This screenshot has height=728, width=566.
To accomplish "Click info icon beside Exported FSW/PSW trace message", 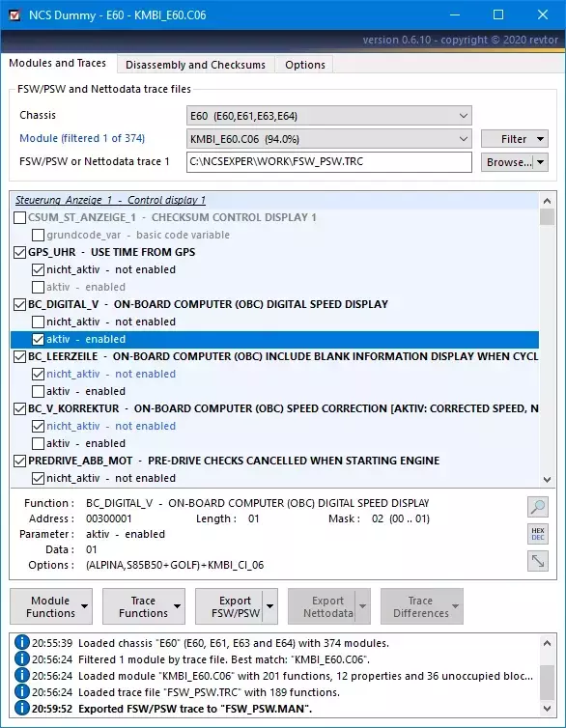I will tap(22, 709).
